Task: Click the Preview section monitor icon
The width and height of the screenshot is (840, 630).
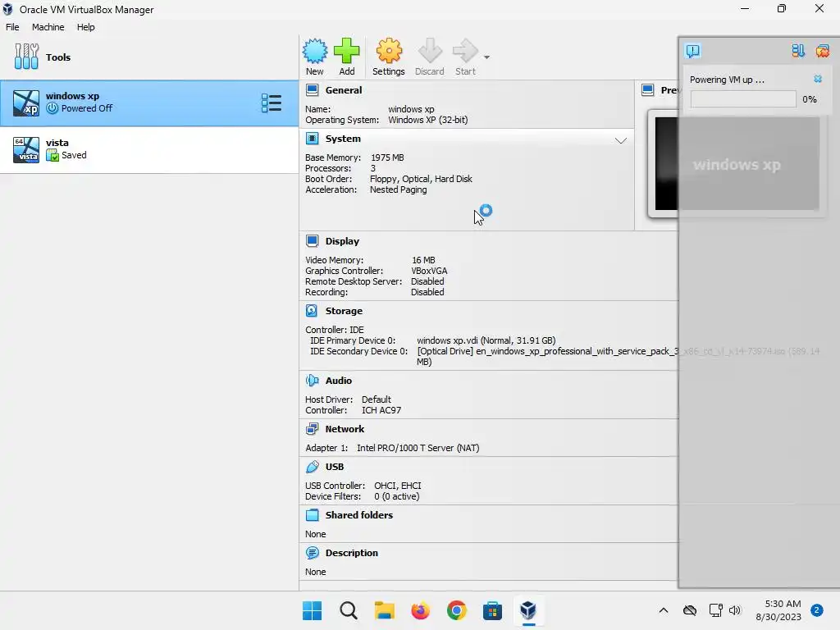Action: tap(648, 90)
